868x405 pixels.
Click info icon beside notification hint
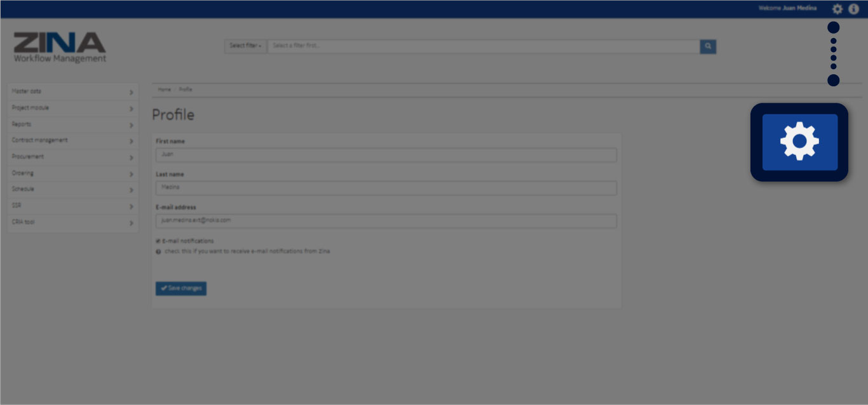coord(158,251)
